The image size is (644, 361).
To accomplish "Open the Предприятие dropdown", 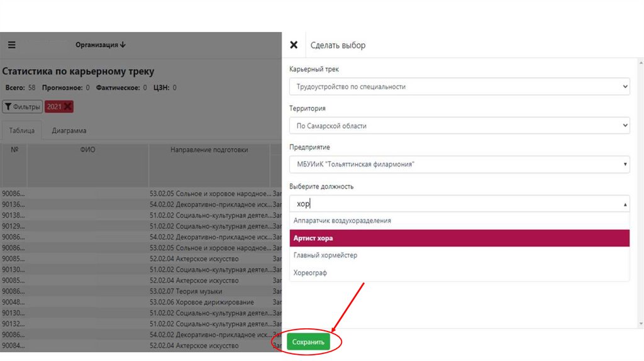I will coord(459,165).
